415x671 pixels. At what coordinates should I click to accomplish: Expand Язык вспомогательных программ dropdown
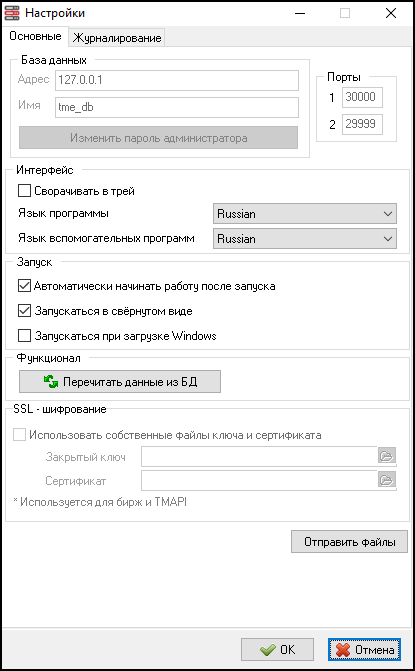[305, 239]
